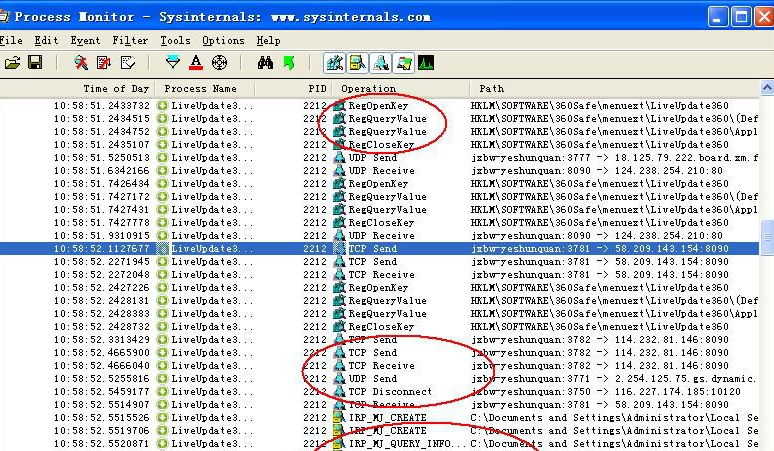
Task: Toggle Show File System Activity toolbar button
Action: (x=357, y=63)
